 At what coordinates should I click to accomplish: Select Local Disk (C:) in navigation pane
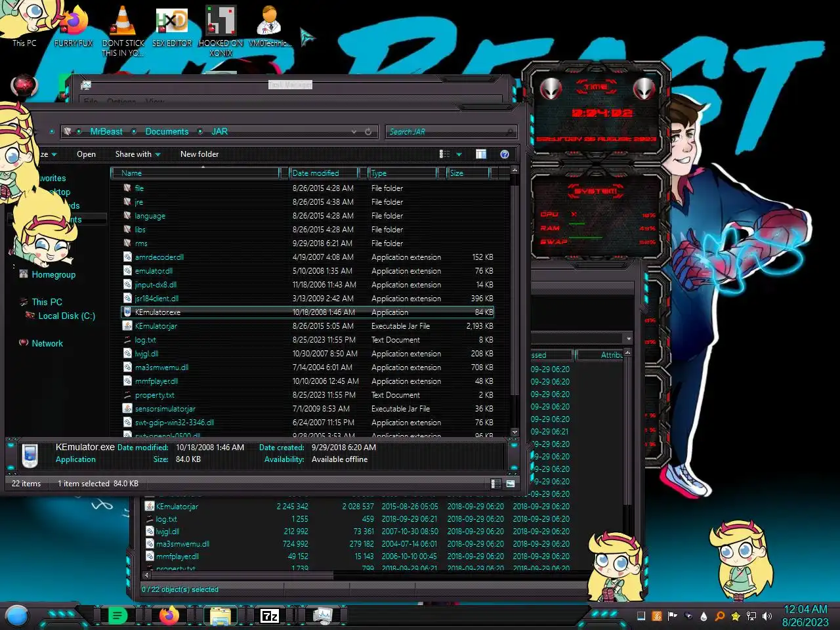66,316
